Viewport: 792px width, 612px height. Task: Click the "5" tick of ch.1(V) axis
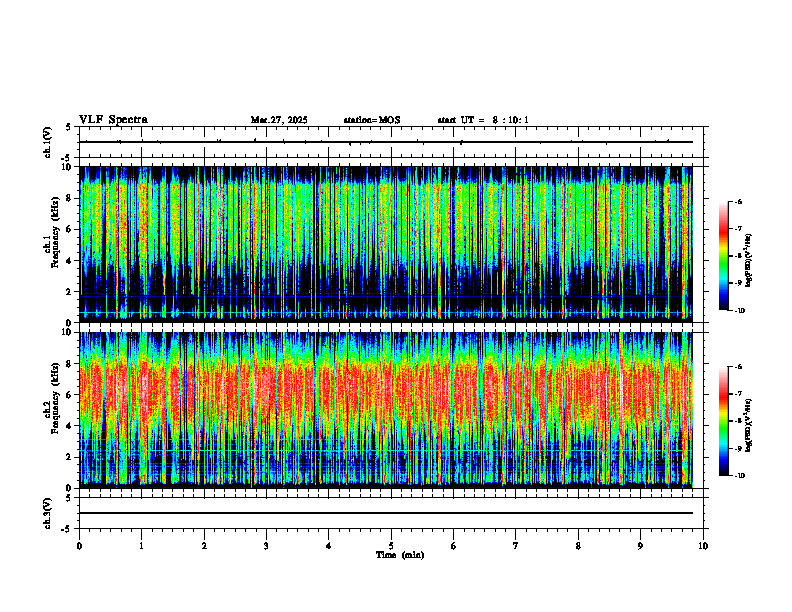(x=70, y=127)
